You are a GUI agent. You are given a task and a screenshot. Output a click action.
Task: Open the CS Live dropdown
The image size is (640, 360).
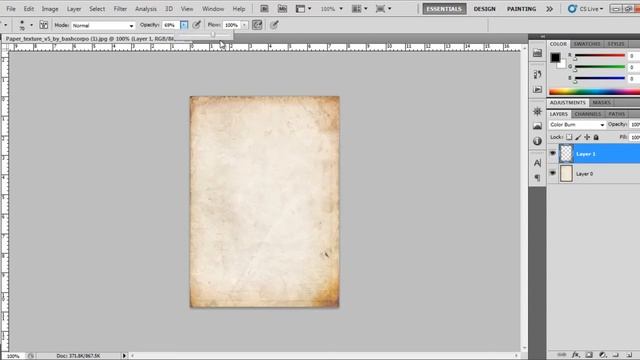coord(585,9)
